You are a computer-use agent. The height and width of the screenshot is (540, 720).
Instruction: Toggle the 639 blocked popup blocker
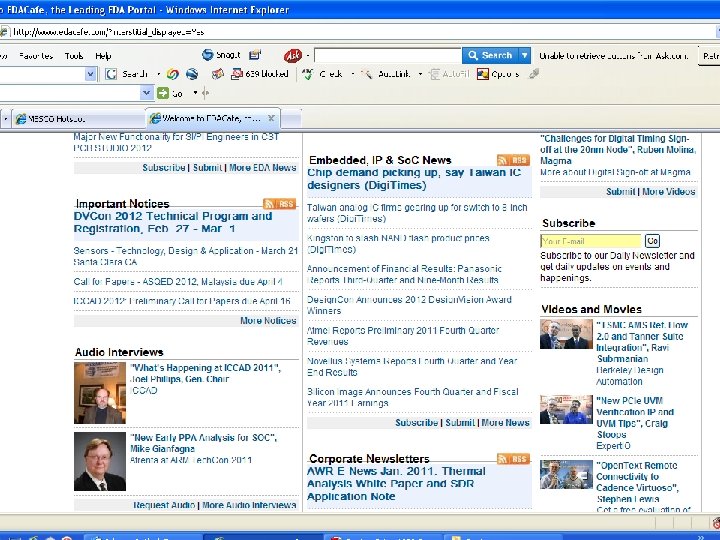point(260,74)
